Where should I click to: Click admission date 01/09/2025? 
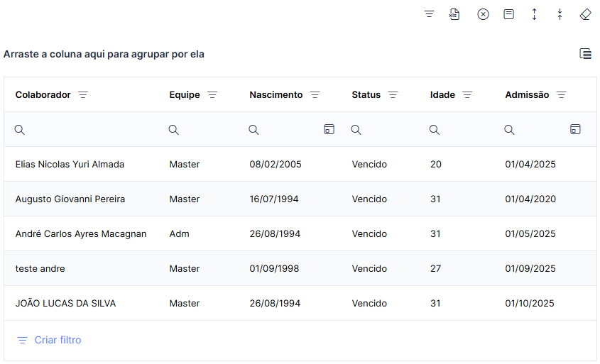(530, 269)
